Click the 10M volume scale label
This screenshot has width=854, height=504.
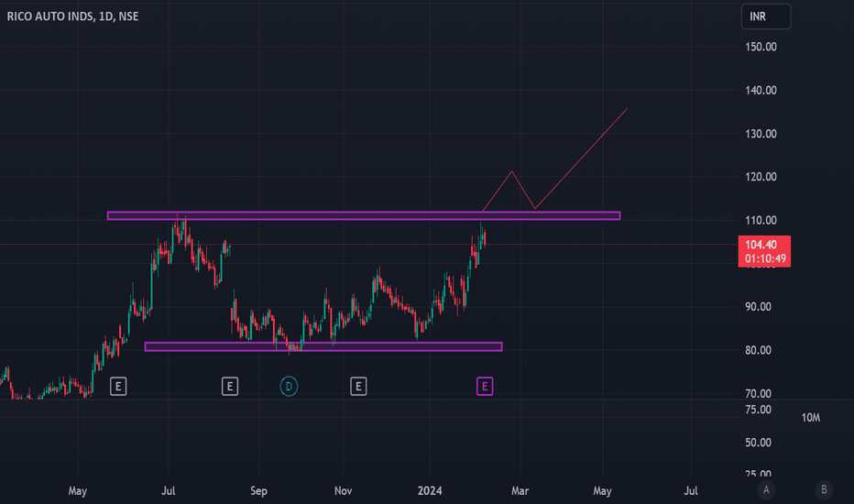(810, 417)
